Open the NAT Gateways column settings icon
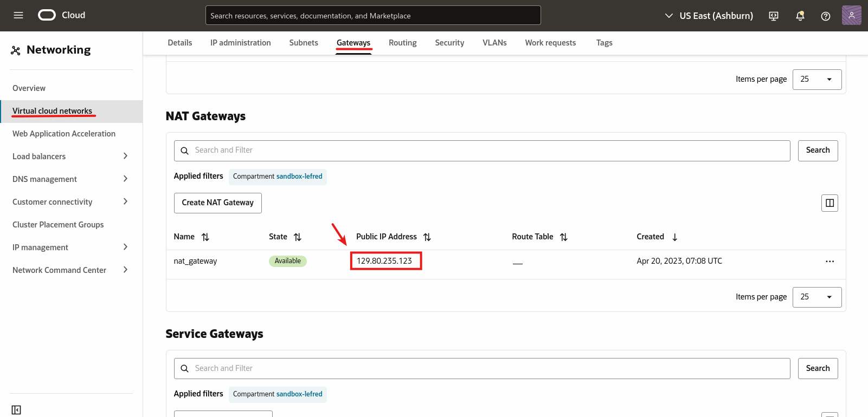 coord(830,203)
